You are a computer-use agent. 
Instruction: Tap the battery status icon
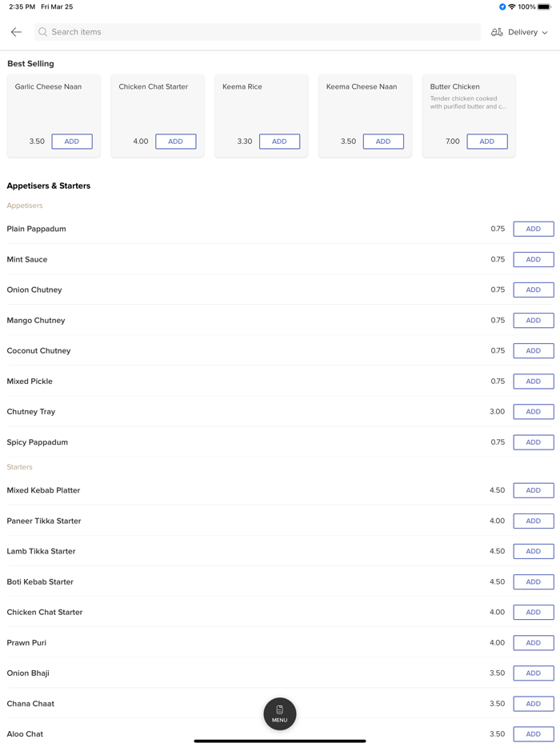click(x=544, y=7)
